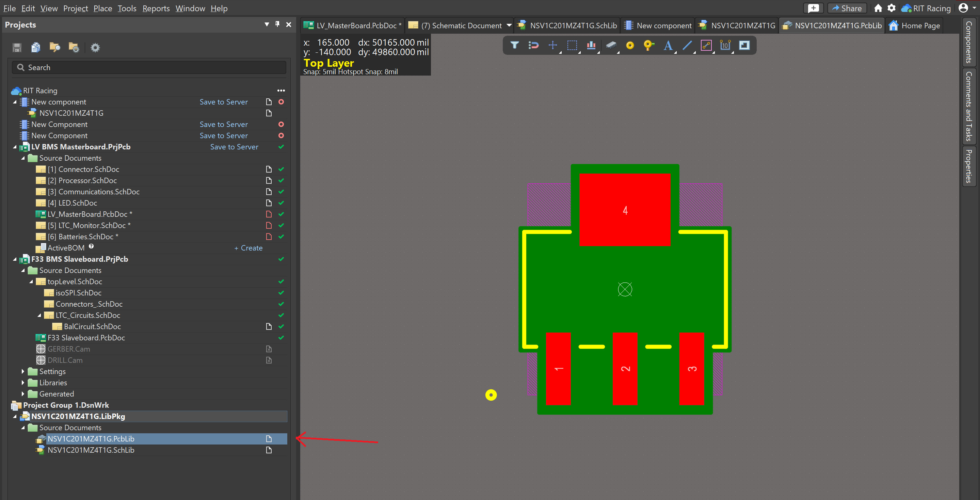Open the Place menu
This screenshot has width=980, height=500.
(103, 9)
